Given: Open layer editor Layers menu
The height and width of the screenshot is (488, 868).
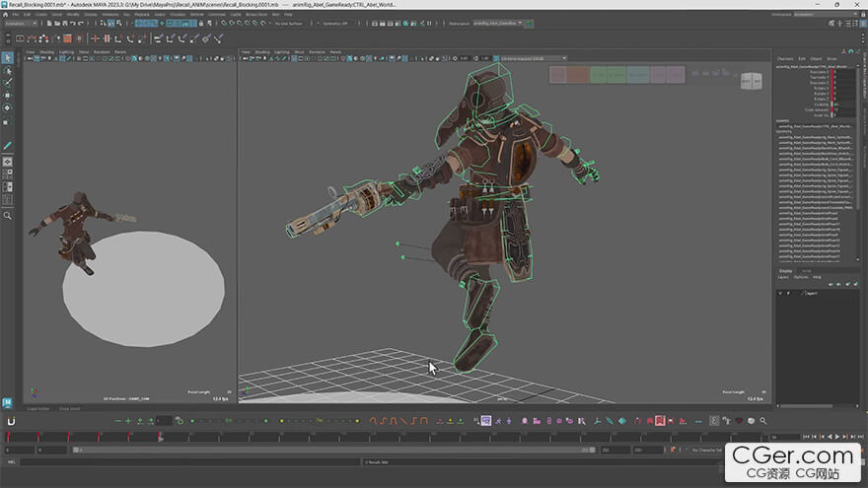Looking at the screenshot, I should 783,277.
